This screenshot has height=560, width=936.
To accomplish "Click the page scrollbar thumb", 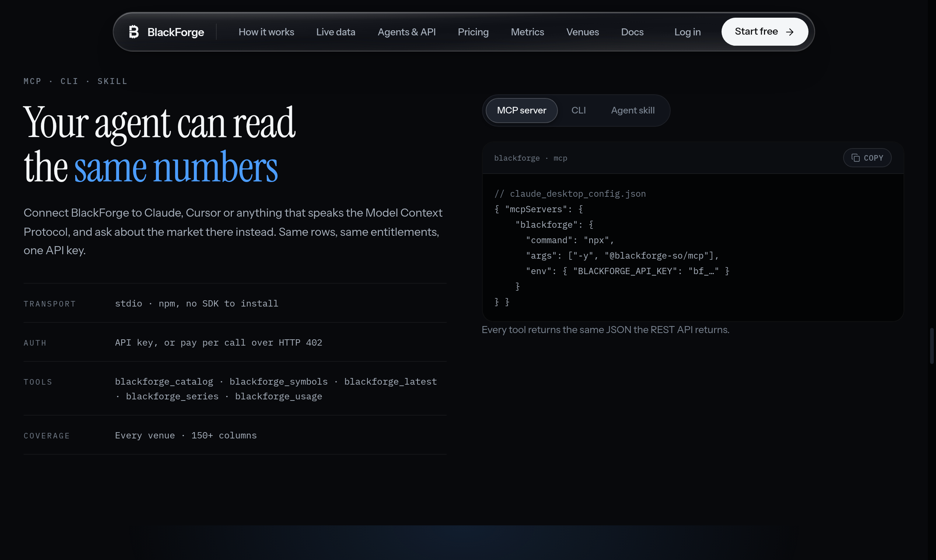I will point(932,346).
